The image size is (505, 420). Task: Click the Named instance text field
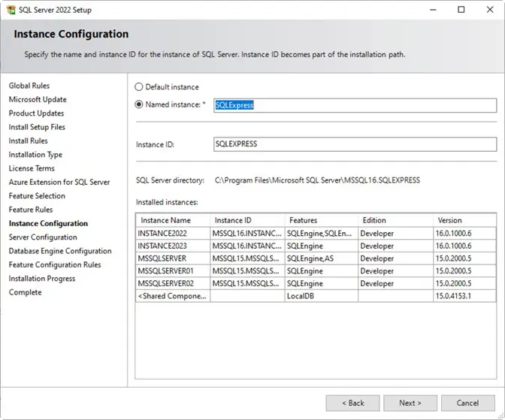coord(353,105)
